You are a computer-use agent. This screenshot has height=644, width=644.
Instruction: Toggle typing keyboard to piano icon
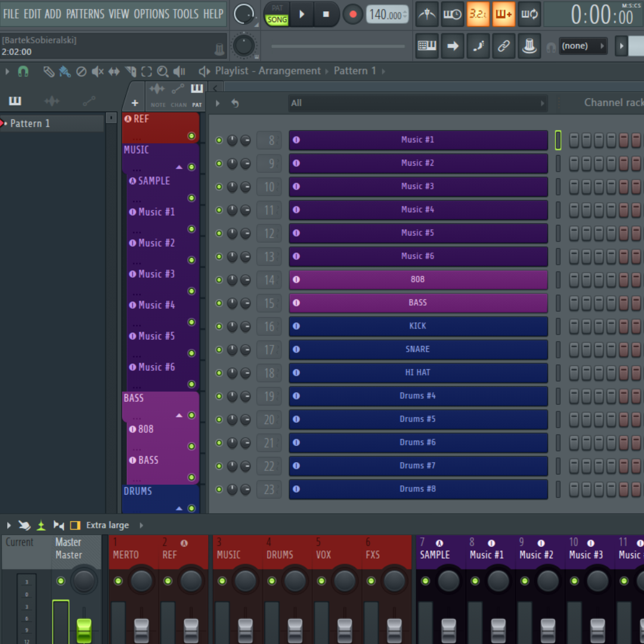tap(427, 45)
